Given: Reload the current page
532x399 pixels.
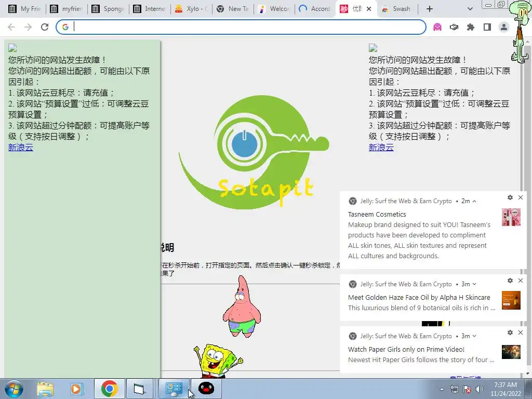Looking at the screenshot, I should coord(45,27).
